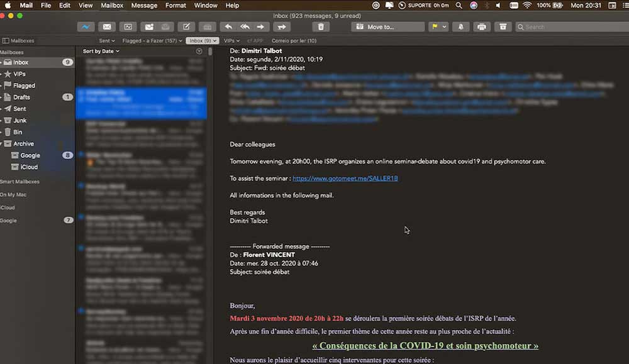Click the Reply All double-arrow icon
This screenshot has height=364, width=629.
point(245,27)
